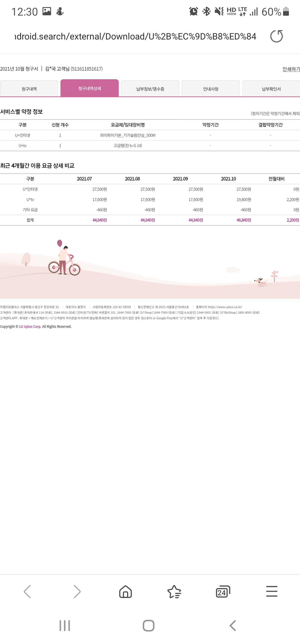Tap Android recent apps button

coord(65,626)
